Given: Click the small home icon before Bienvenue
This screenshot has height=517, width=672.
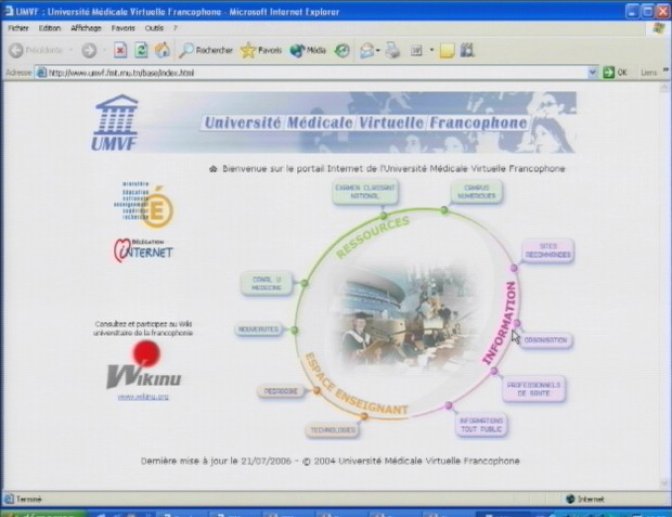Looking at the screenshot, I should click(213, 169).
